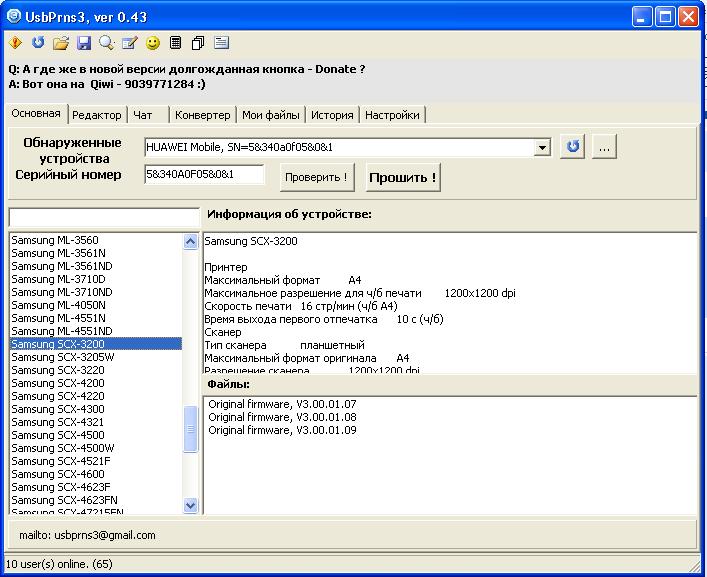Image resolution: width=707 pixels, height=577 pixels.
Task: Click the edit form pencil toolbar icon
Action: point(130,43)
